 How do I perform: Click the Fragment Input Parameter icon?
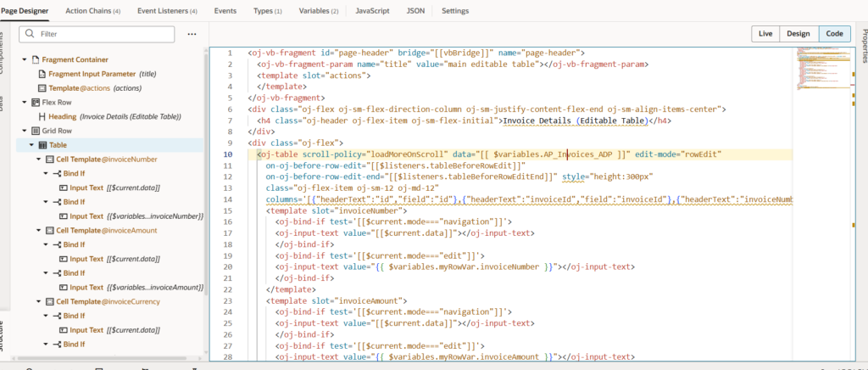(x=42, y=74)
